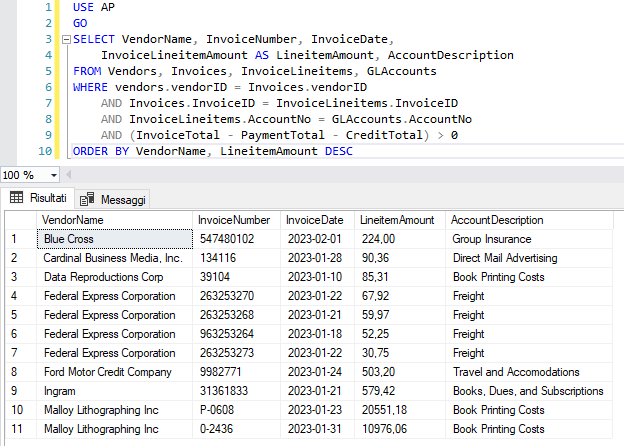Click the 2023-02-01 date cell
The width and height of the screenshot is (624, 446).
(318, 239)
